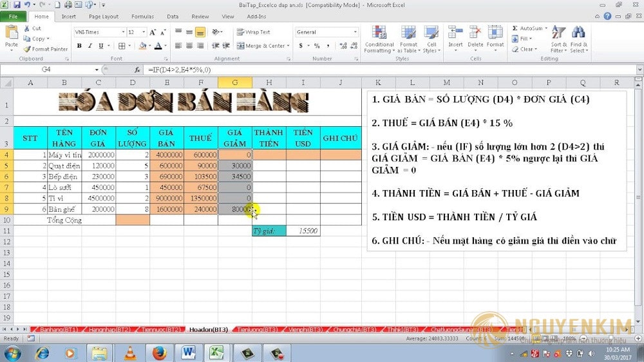644x362 pixels.
Task: Click the Fill Color paint bucket
Action: [x=141, y=46]
